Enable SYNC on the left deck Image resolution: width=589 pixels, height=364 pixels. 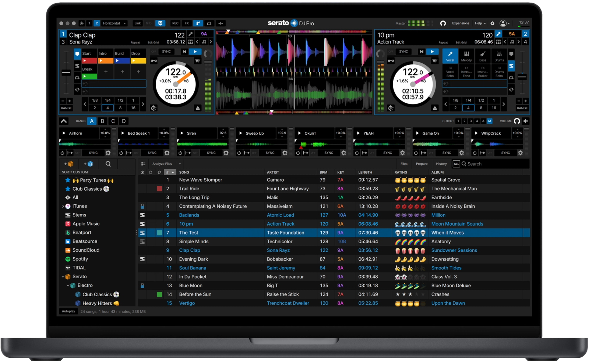point(166,52)
